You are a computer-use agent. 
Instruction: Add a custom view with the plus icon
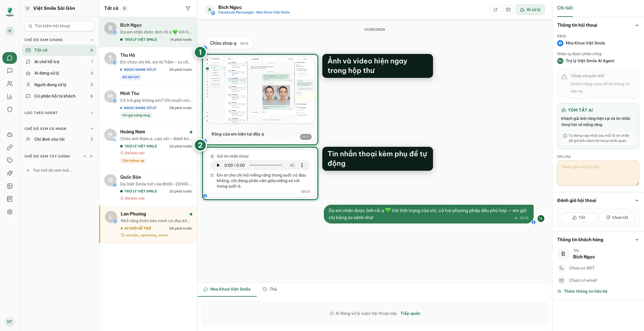coord(91,156)
